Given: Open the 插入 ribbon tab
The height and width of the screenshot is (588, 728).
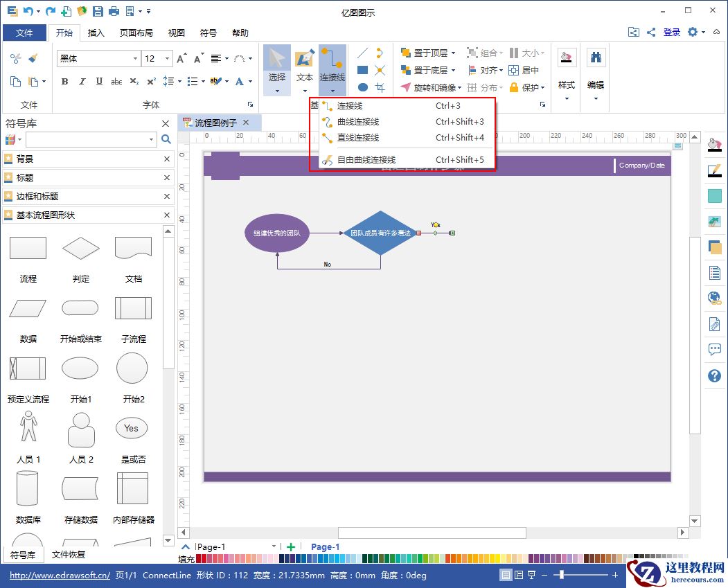Looking at the screenshot, I should [x=96, y=33].
